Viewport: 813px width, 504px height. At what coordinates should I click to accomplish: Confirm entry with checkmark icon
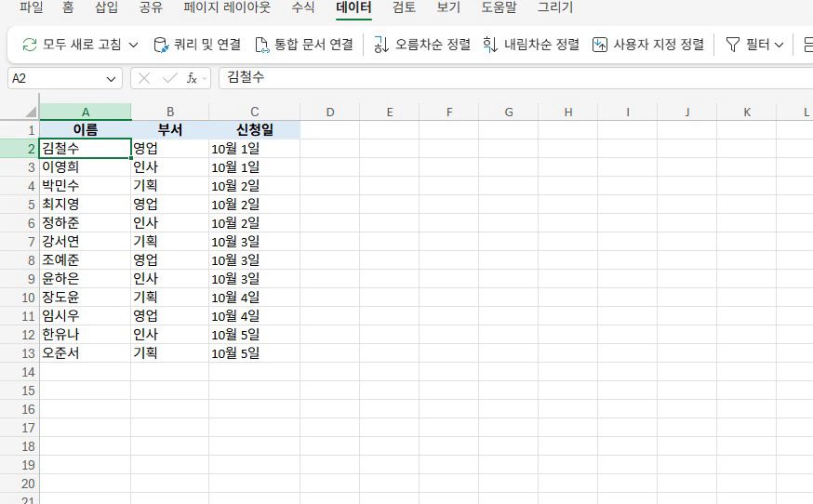(169, 78)
